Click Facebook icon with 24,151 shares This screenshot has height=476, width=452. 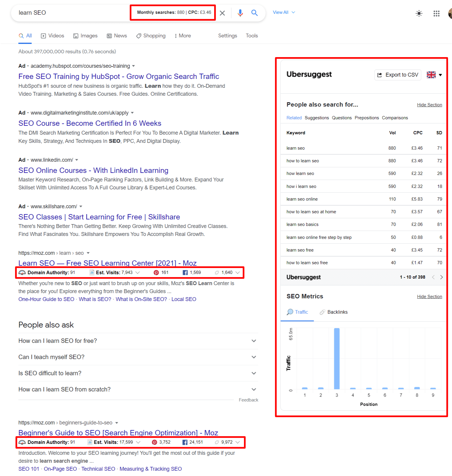(x=185, y=442)
